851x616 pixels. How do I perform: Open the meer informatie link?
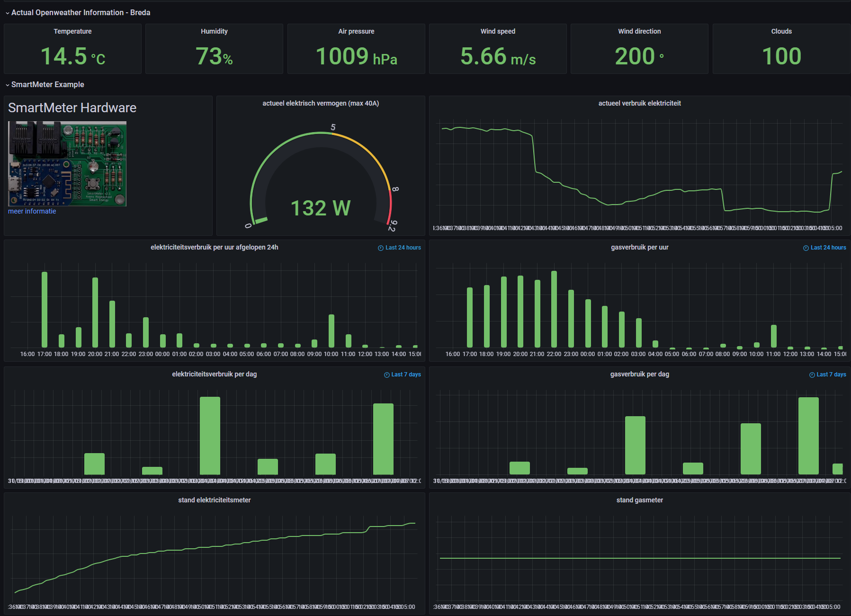tap(32, 211)
